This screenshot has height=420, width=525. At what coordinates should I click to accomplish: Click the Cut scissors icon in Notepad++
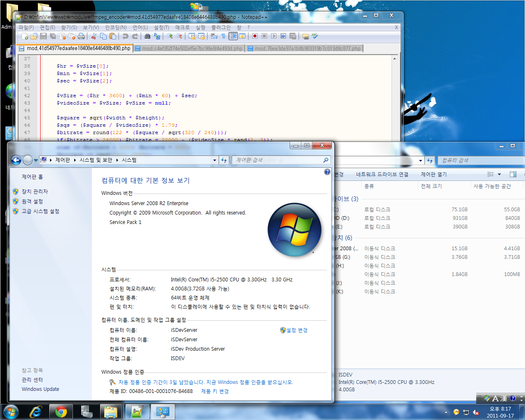tap(94, 36)
